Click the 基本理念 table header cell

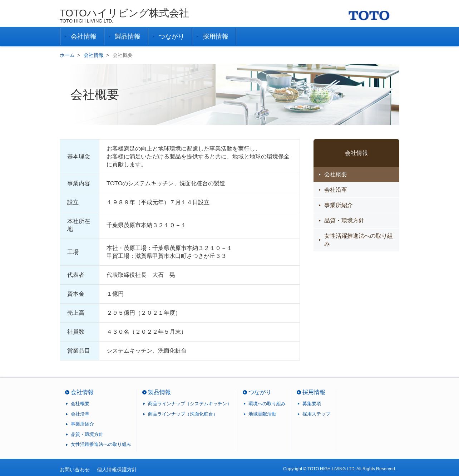click(79, 157)
